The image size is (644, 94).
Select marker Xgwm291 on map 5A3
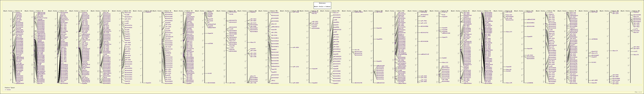[x=379, y=61]
